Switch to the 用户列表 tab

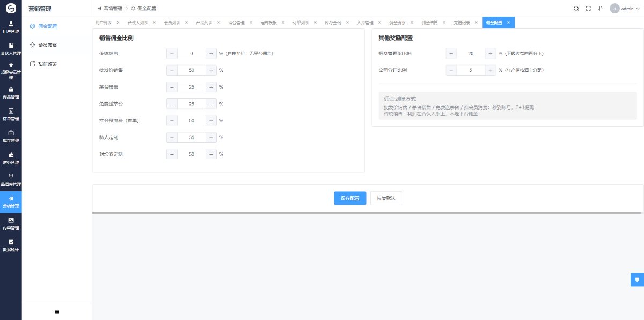104,23
